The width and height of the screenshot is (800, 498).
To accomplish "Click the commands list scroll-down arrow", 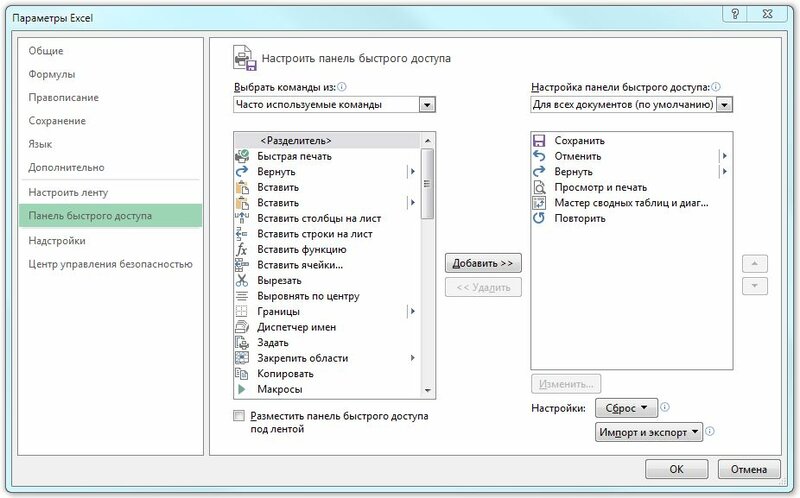I will click(428, 391).
